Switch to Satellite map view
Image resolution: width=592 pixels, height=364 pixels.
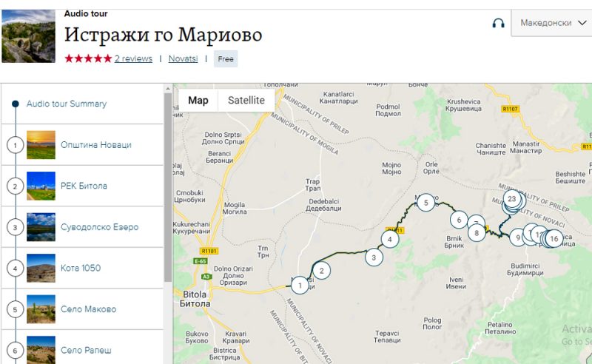(246, 101)
